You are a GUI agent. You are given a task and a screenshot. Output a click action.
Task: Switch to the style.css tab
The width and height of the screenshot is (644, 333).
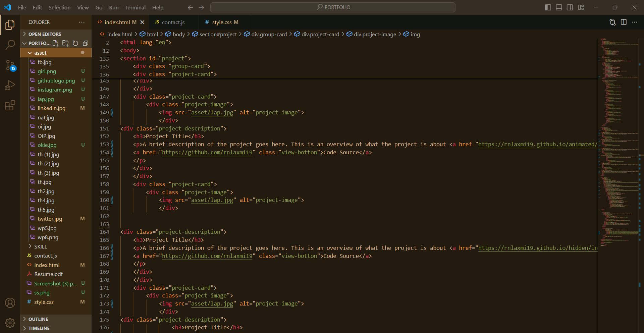pos(222,22)
